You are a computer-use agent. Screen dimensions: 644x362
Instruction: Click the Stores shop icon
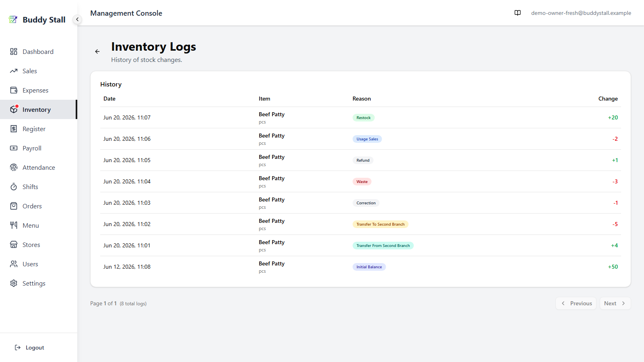coord(14,245)
